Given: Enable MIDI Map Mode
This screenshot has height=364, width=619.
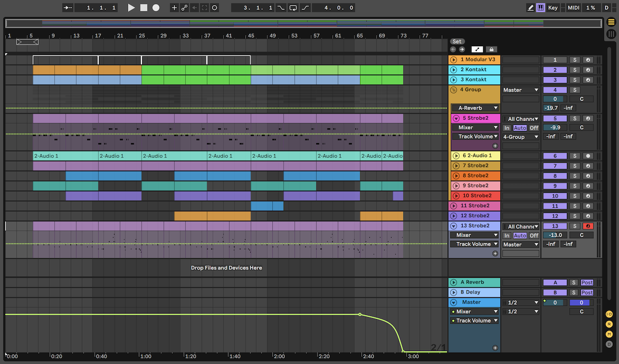Looking at the screenshot, I should pyautogui.click(x=574, y=8).
